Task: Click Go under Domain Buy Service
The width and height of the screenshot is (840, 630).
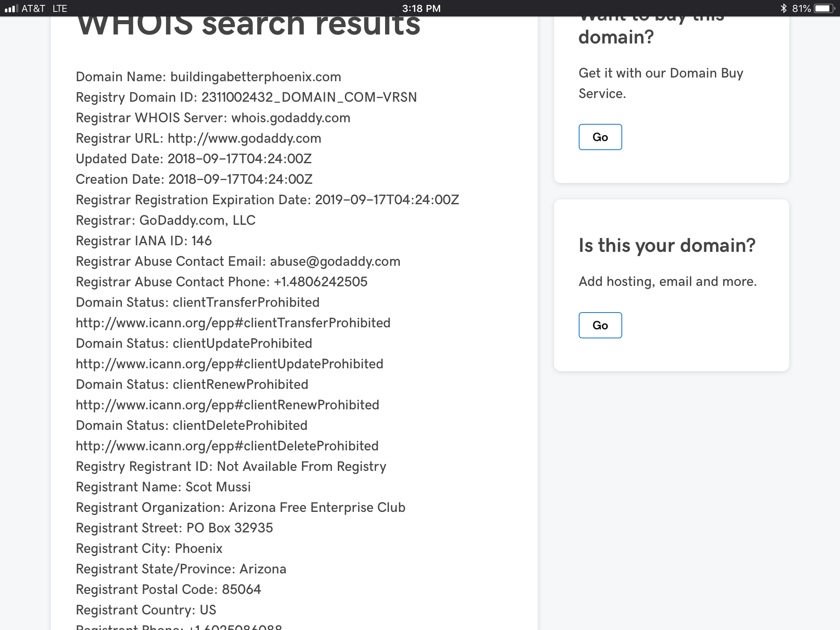Action: tap(600, 137)
